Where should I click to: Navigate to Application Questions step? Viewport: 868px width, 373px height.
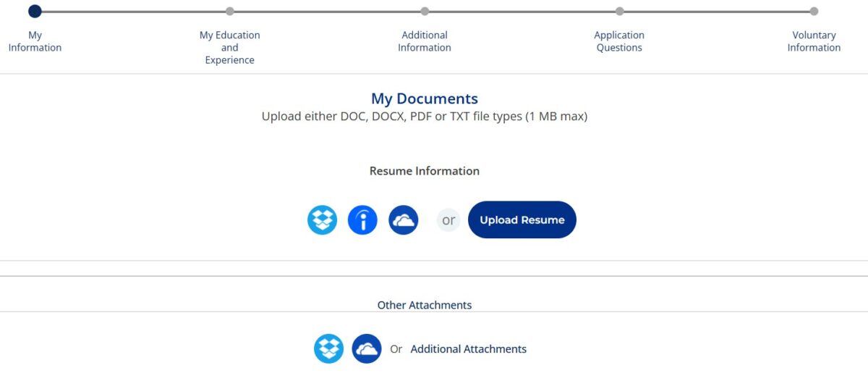(619, 41)
